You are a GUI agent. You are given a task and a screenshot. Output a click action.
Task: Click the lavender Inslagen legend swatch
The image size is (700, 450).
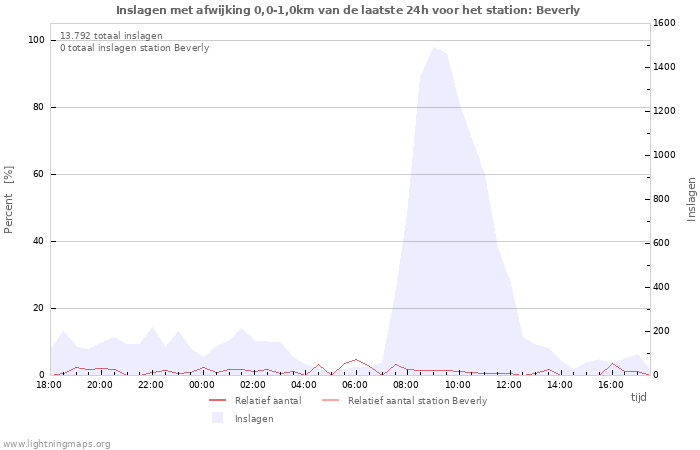coord(218,418)
